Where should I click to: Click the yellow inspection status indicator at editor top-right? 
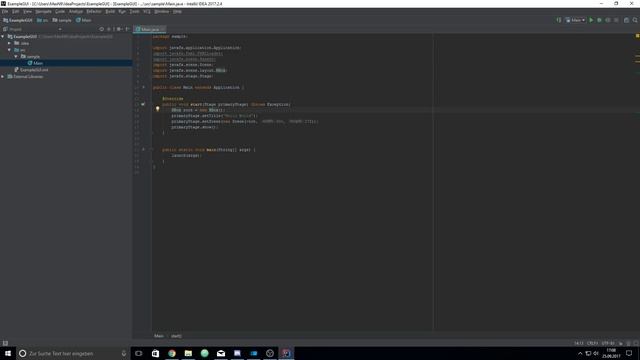[x=637, y=36]
